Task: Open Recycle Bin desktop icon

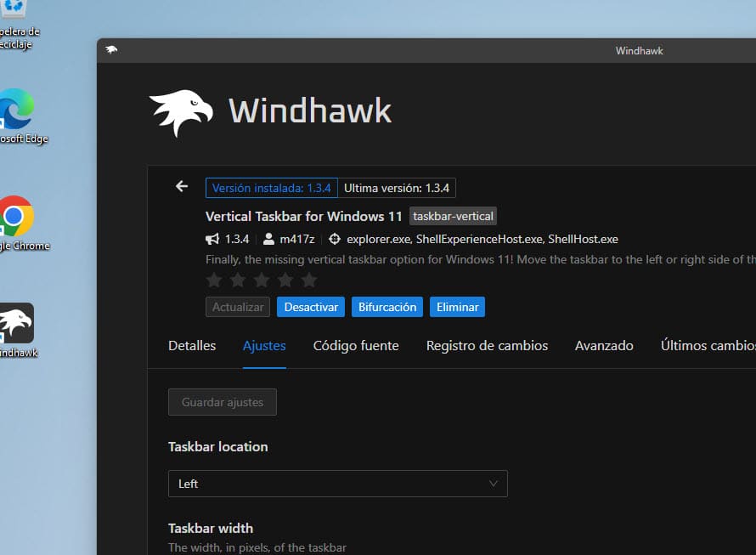Action: pos(20,25)
